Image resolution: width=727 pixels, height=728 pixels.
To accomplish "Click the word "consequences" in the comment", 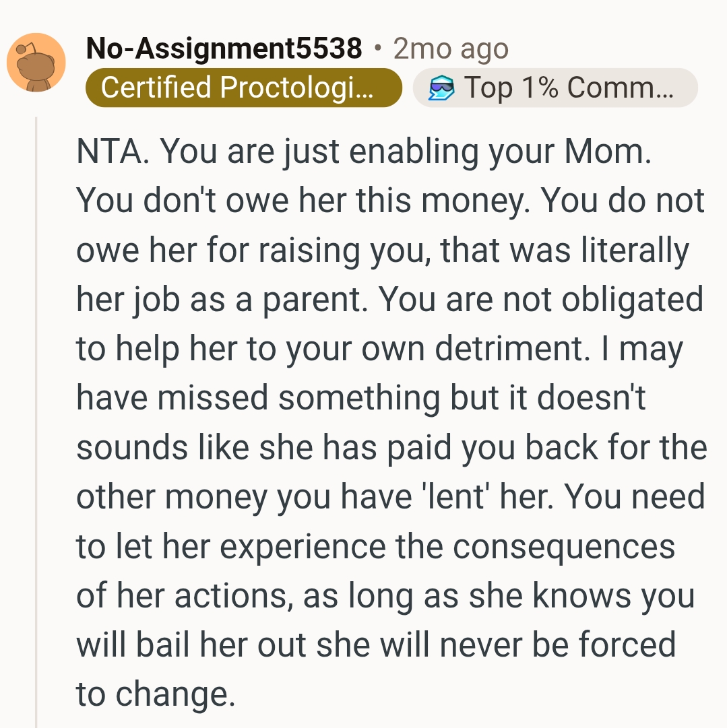I will 563,546.
